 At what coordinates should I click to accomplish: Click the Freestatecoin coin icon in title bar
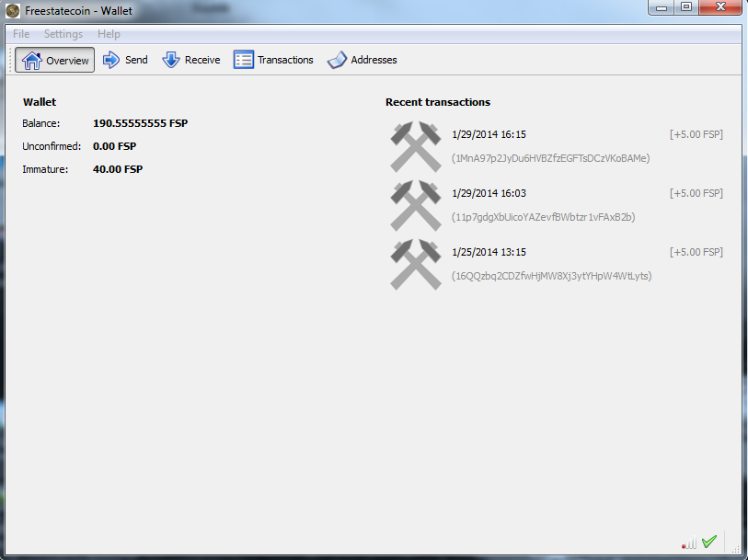click(x=13, y=10)
